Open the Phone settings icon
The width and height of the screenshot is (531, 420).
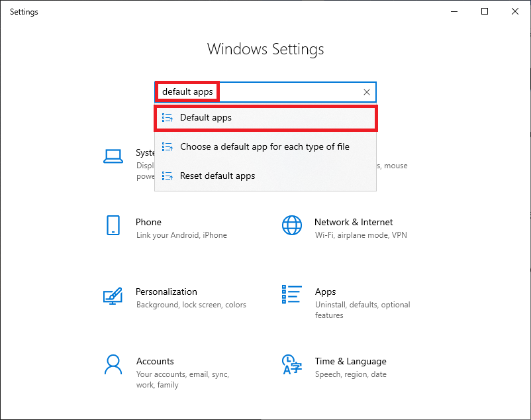[113, 225]
